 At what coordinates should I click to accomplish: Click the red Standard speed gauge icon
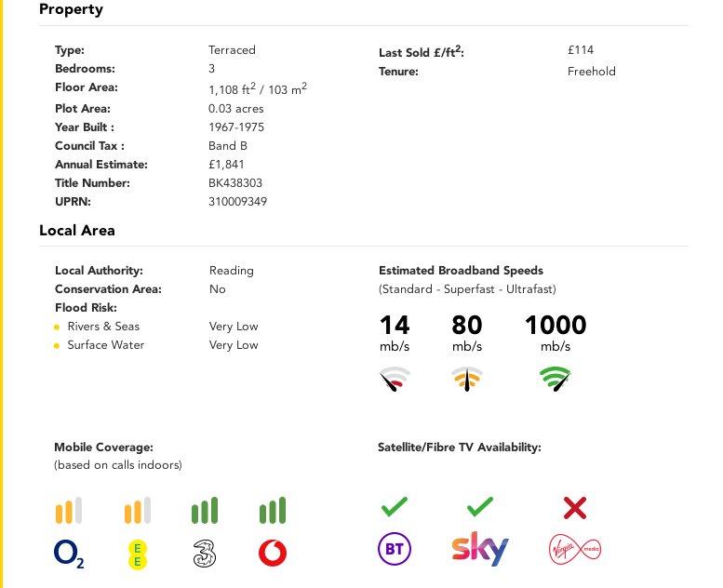pyautogui.click(x=395, y=379)
